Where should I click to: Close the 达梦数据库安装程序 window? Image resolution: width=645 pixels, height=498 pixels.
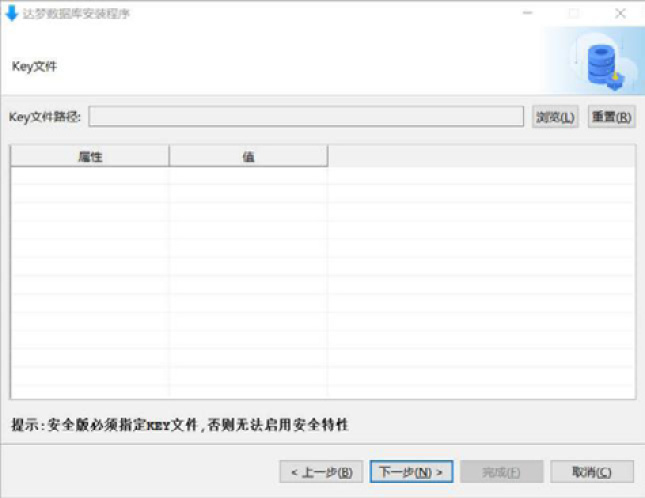[620, 14]
